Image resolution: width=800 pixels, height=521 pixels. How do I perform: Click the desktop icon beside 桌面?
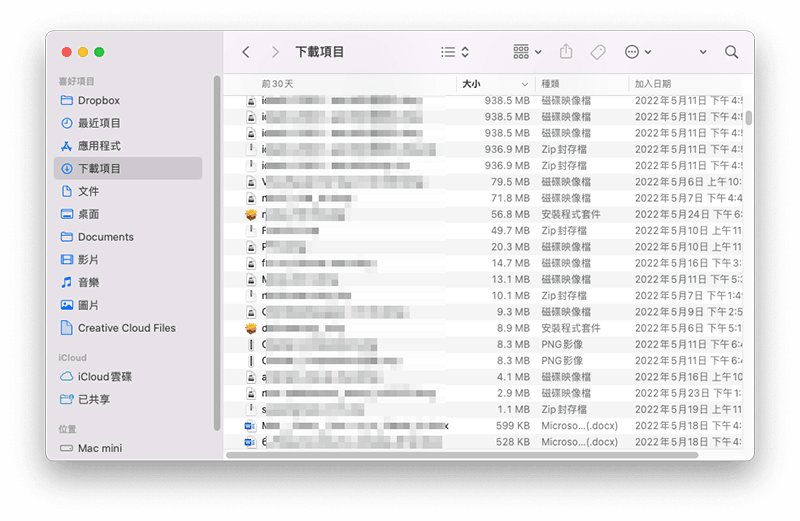67,214
